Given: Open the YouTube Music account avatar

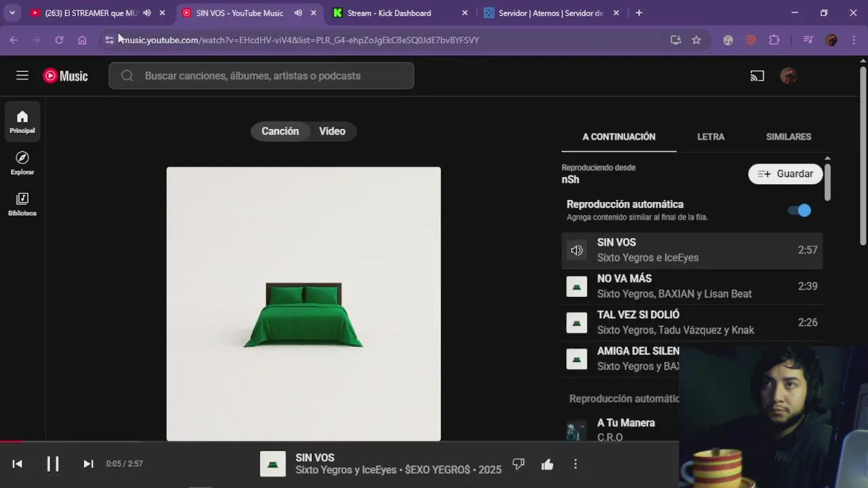Looking at the screenshot, I should (788, 76).
